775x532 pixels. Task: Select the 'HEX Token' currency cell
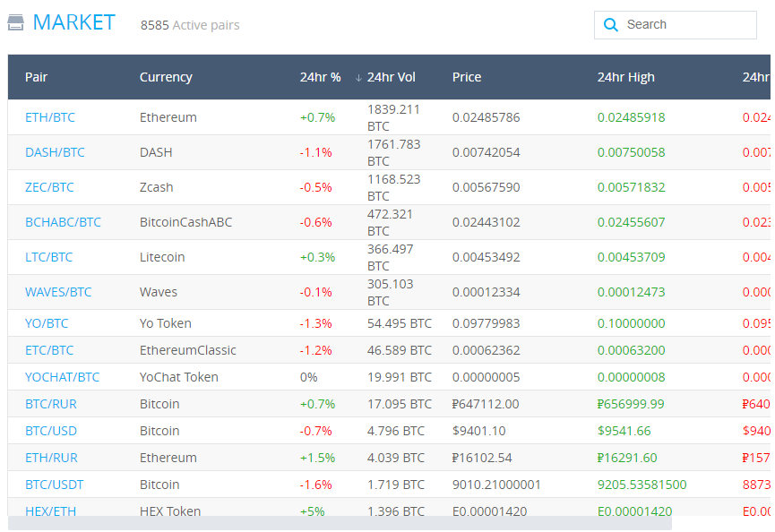(170, 511)
